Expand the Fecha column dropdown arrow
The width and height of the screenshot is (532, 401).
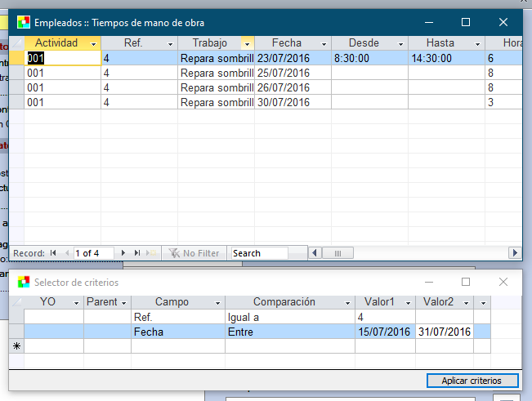(x=324, y=43)
